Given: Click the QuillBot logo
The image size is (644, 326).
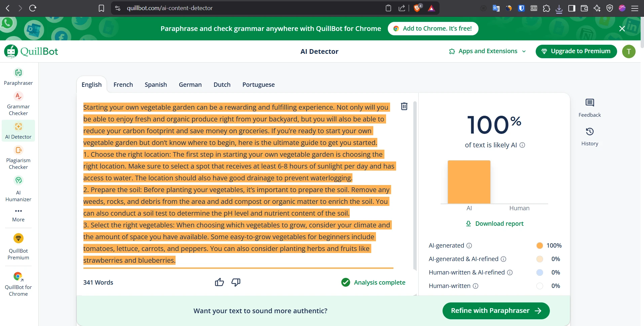Looking at the screenshot, I should coord(31,51).
